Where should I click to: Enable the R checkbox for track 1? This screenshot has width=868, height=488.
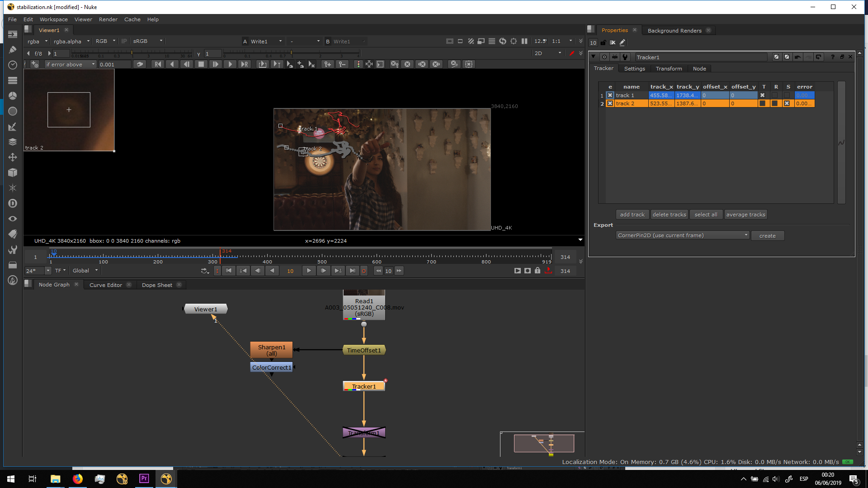(775, 95)
